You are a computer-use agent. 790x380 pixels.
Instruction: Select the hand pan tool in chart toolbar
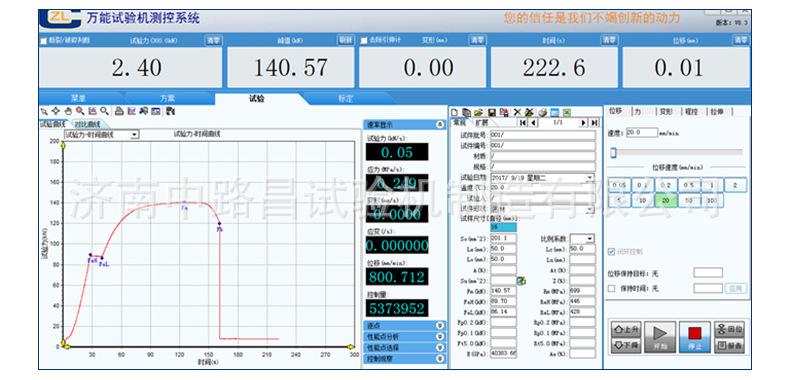point(68,111)
